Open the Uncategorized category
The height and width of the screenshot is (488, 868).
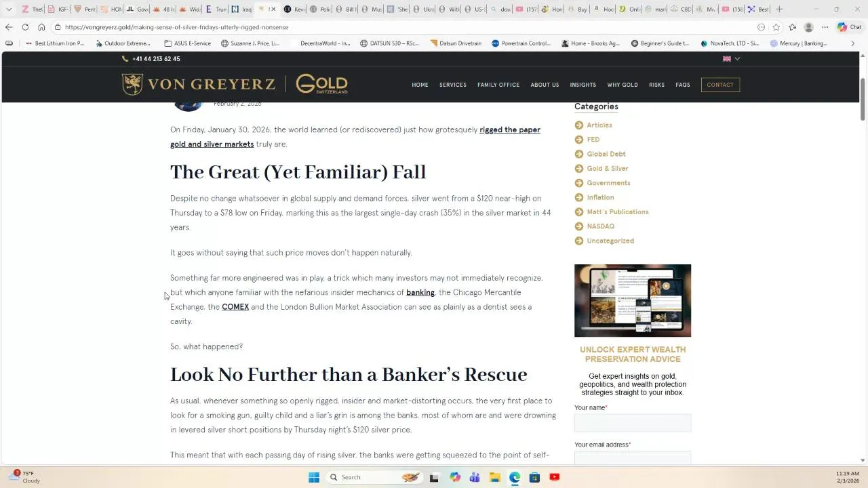tap(610, 241)
